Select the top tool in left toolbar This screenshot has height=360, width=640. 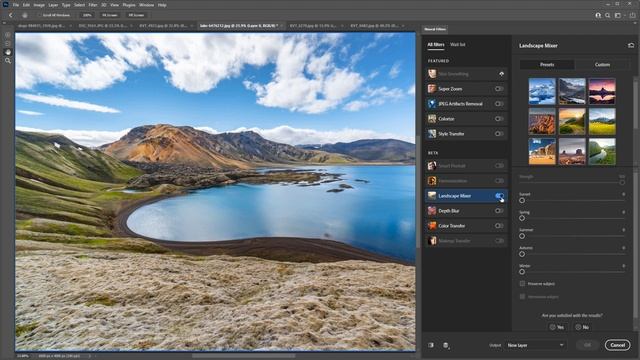click(8, 35)
